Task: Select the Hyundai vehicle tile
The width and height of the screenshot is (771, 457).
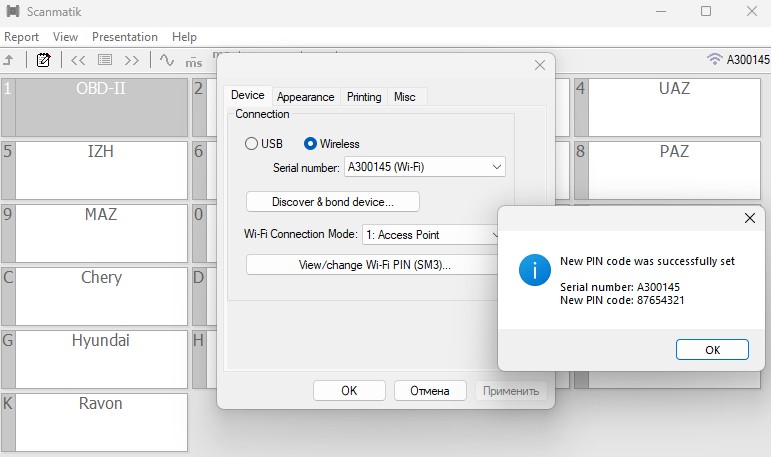Action: (x=100, y=360)
